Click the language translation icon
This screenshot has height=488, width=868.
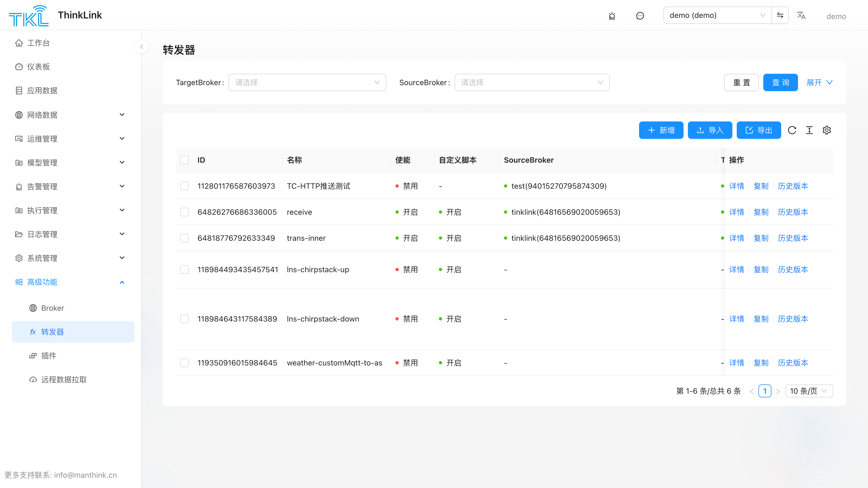pyautogui.click(x=801, y=15)
